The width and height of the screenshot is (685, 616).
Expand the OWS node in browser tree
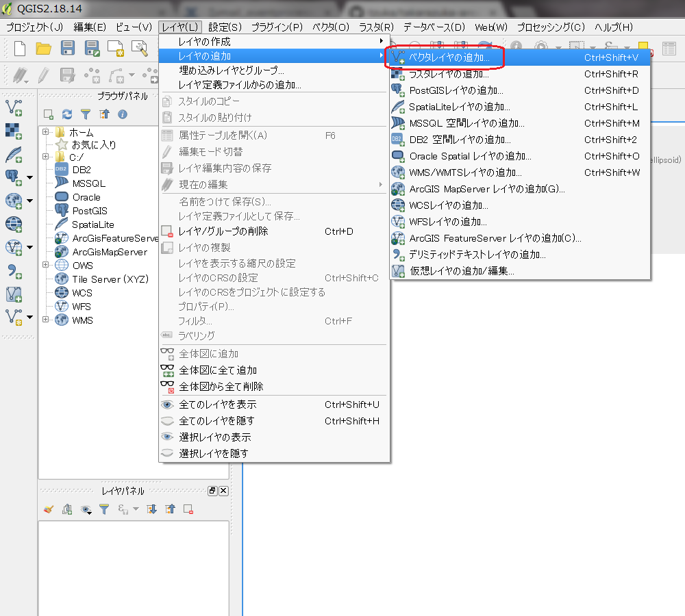(45, 265)
